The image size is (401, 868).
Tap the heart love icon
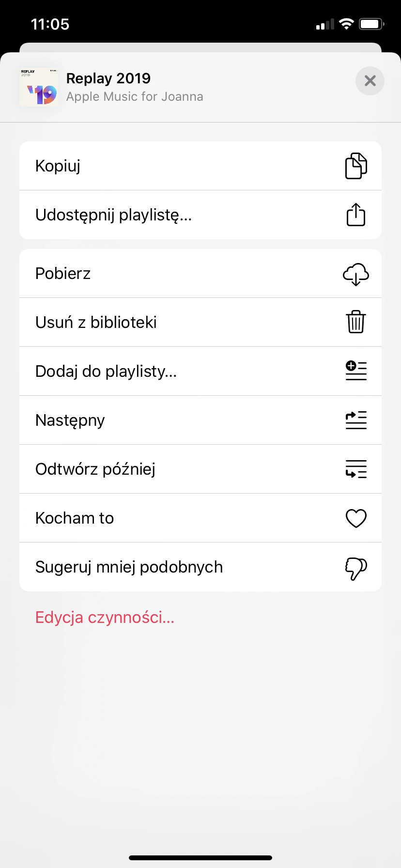(356, 518)
